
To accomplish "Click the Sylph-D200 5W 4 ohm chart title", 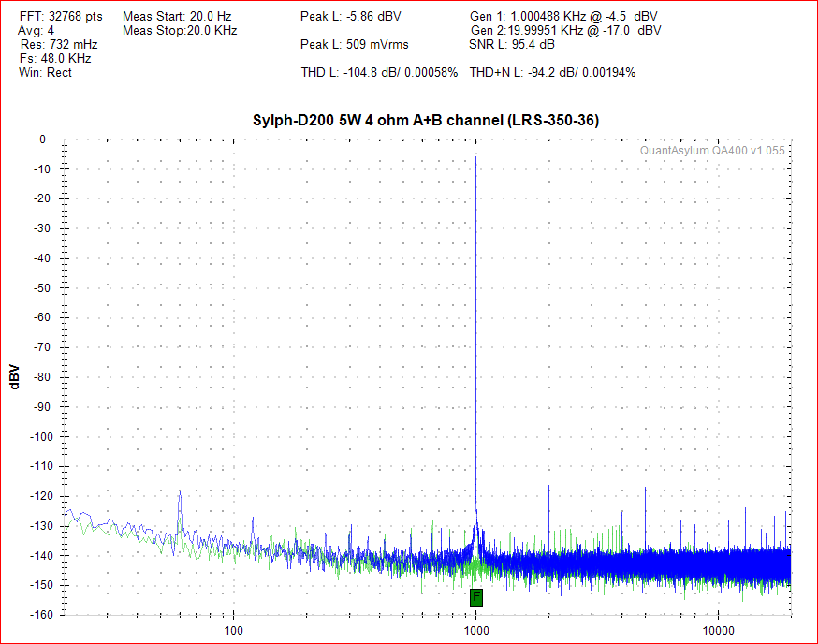I will click(426, 120).
